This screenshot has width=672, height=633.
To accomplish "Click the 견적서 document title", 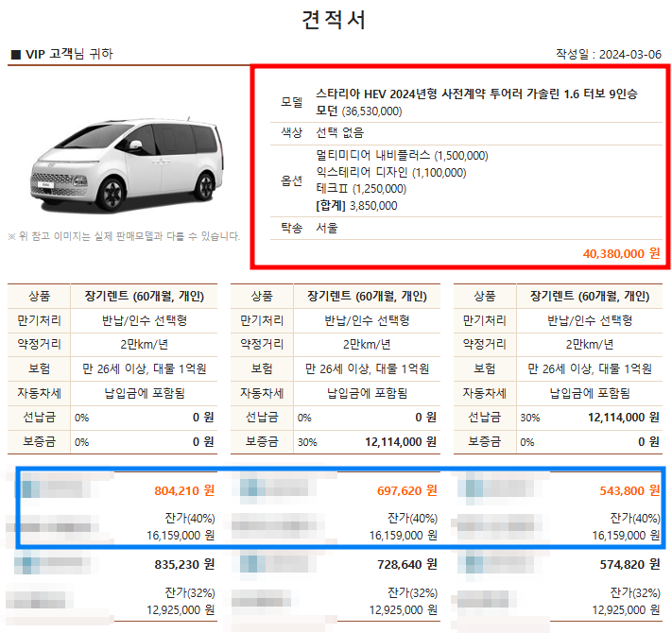I will click(x=334, y=20).
